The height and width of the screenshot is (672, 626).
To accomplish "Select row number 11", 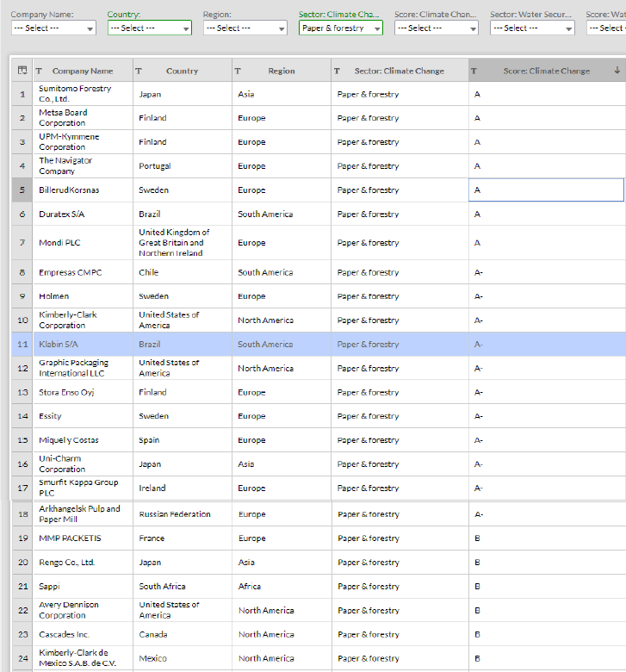I will pyautogui.click(x=22, y=344).
